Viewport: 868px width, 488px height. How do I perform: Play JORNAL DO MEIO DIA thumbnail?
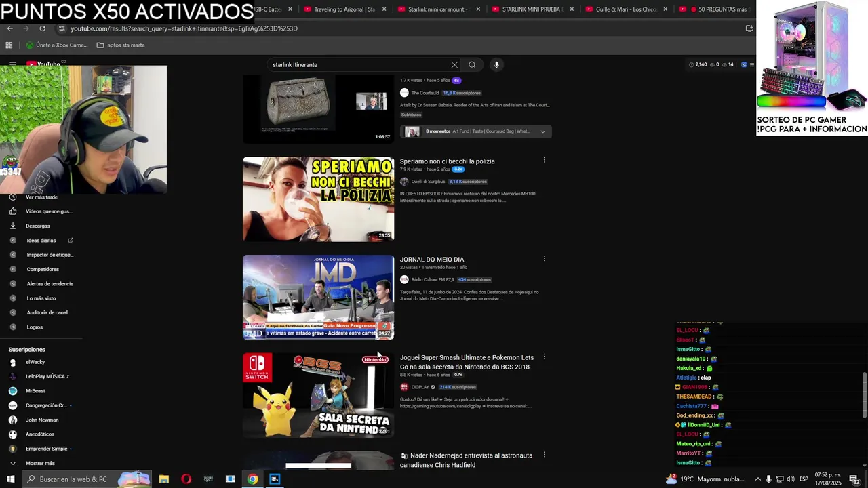click(318, 297)
